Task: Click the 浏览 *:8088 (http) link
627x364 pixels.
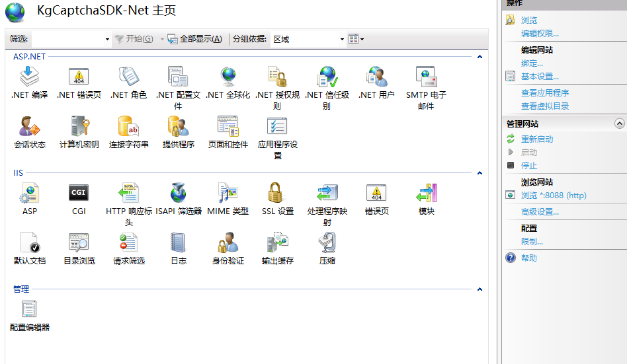Action: pyautogui.click(x=553, y=196)
